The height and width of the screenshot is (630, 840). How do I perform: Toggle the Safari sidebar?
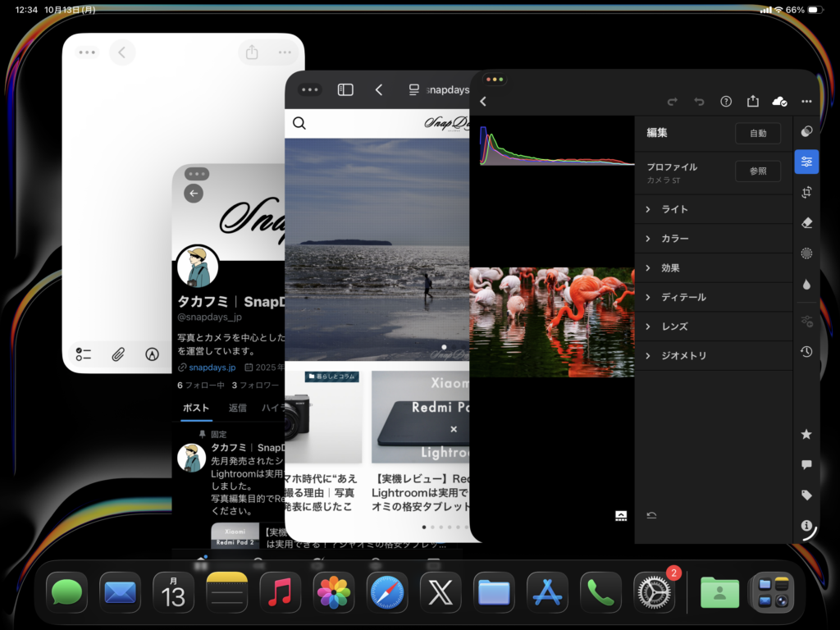(345, 90)
